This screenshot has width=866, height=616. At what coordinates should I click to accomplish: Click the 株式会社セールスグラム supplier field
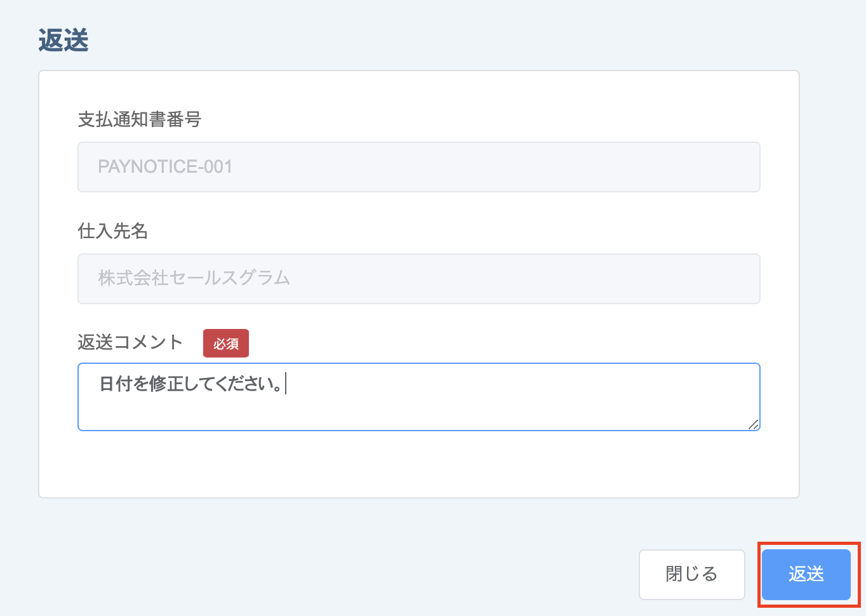click(x=418, y=279)
